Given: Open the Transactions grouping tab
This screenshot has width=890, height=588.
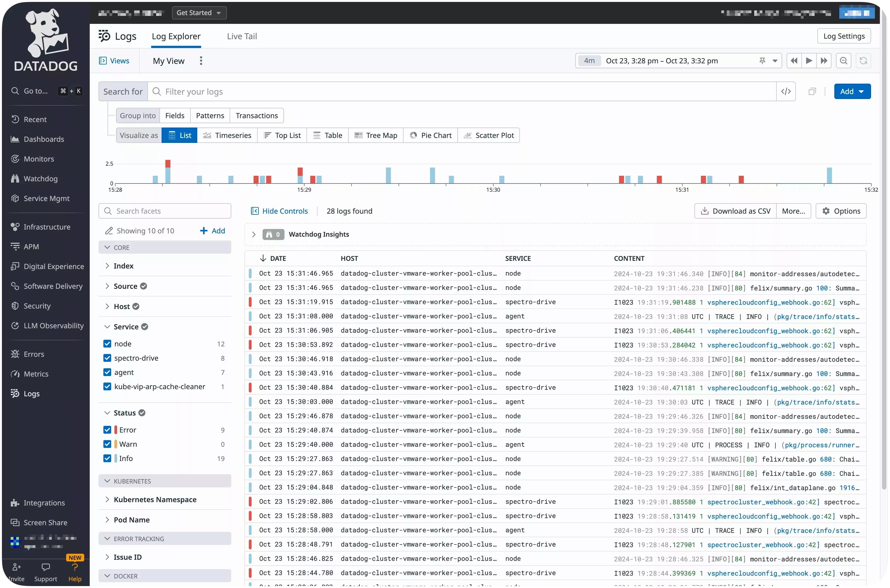Looking at the screenshot, I should 257,115.
